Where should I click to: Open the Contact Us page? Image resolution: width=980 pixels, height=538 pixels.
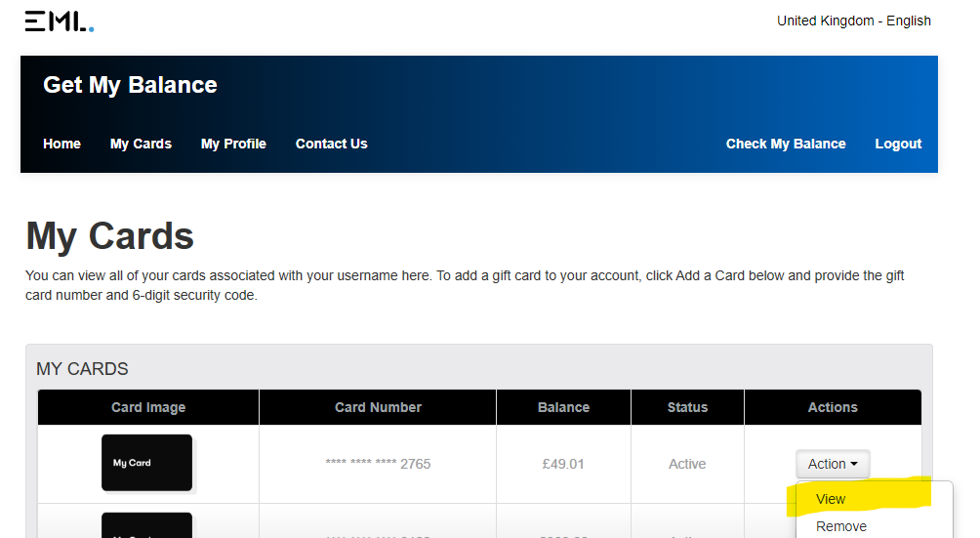tap(331, 144)
